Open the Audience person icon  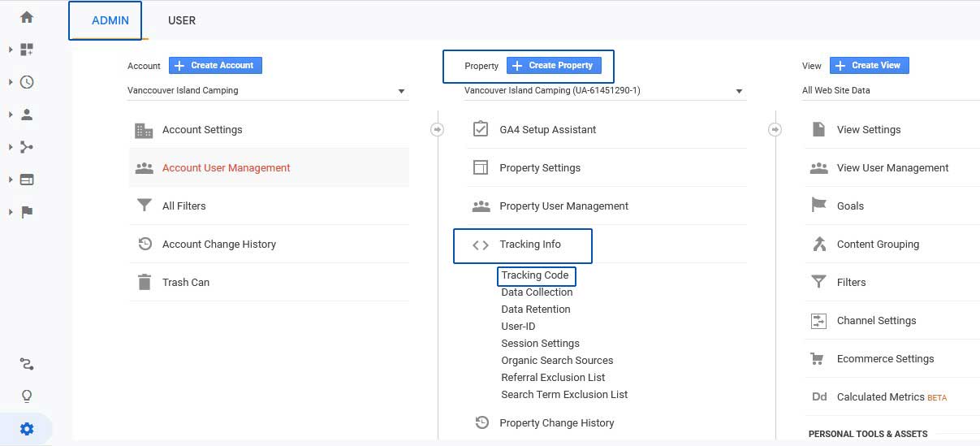pyautogui.click(x=27, y=115)
